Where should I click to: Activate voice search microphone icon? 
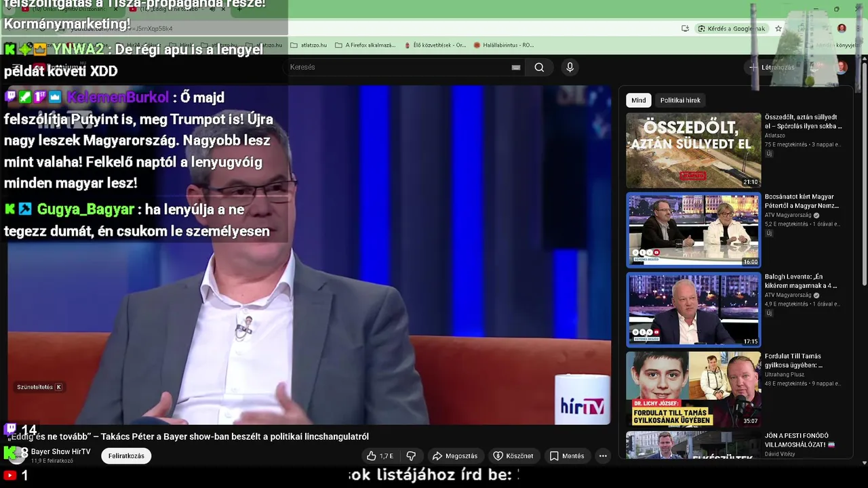pyautogui.click(x=570, y=67)
